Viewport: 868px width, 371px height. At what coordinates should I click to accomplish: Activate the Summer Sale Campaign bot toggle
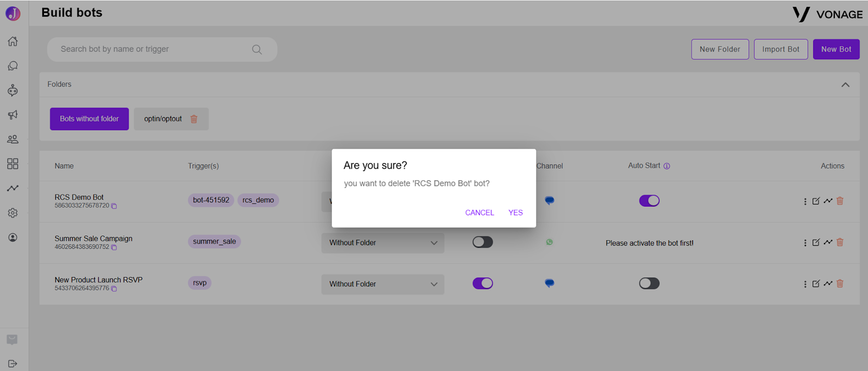pos(482,242)
